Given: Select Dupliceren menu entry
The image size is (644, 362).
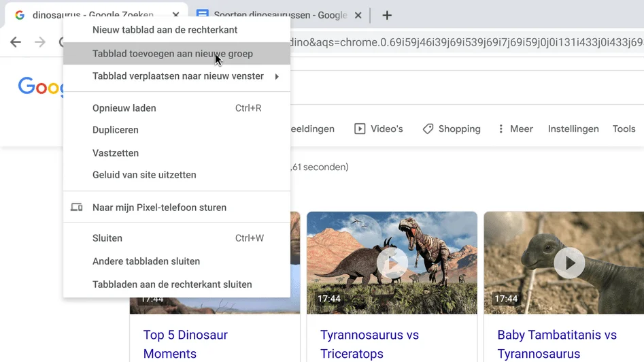Looking at the screenshot, I should pos(177,130).
